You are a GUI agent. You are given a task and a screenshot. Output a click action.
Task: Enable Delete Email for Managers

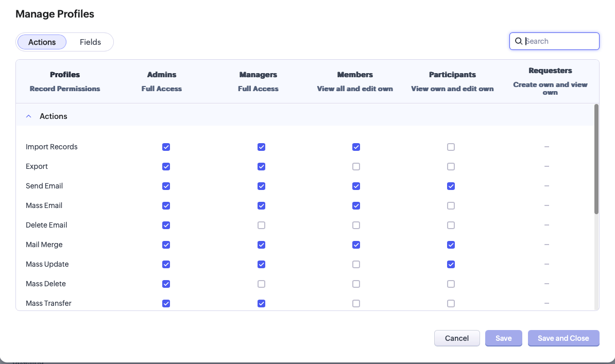261,225
